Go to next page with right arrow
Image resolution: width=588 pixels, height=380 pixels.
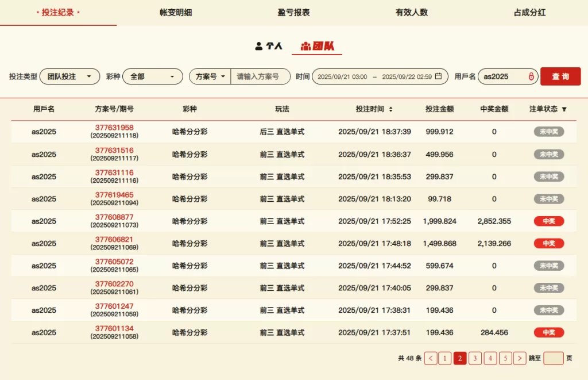[x=520, y=358]
